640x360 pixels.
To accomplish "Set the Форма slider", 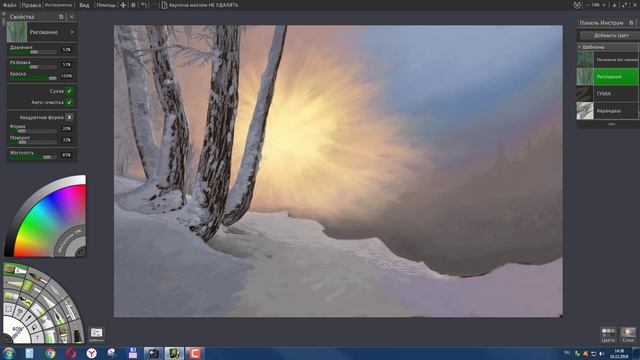I will click(x=33, y=131).
